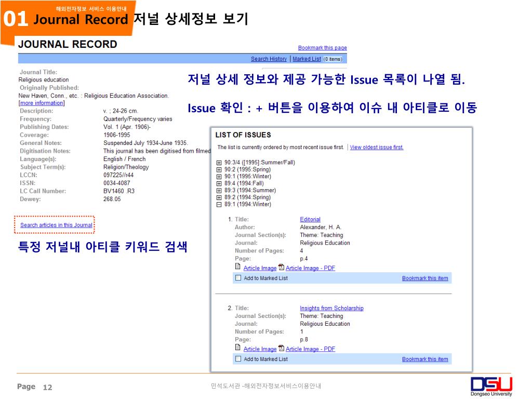Open the Bookmark this page link
The width and height of the screenshot is (532, 399).
[x=322, y=48]
